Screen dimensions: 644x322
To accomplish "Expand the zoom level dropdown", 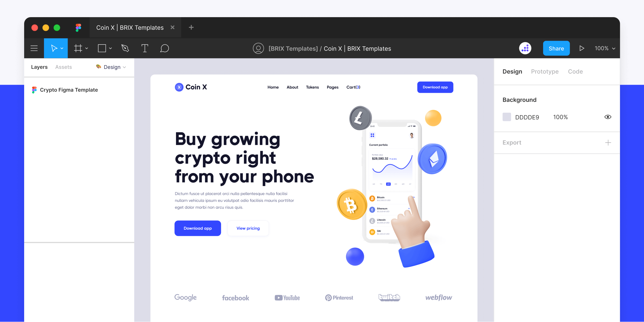I will click(x=605, y=48).
